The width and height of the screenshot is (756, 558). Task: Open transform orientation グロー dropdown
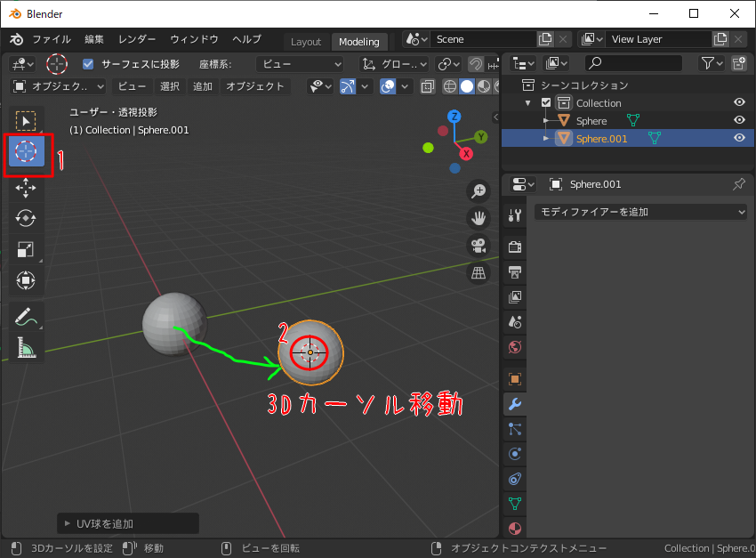[x=394, y=64]
